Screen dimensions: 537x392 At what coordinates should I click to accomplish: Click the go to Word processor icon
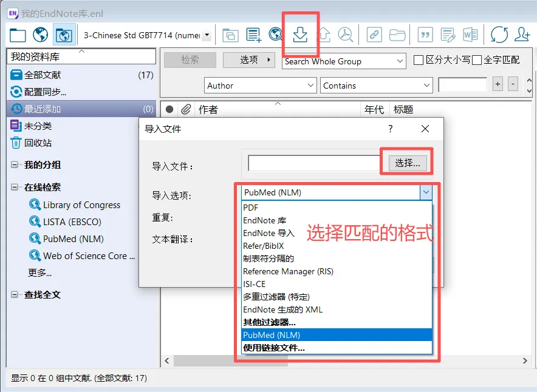[471, 35]
